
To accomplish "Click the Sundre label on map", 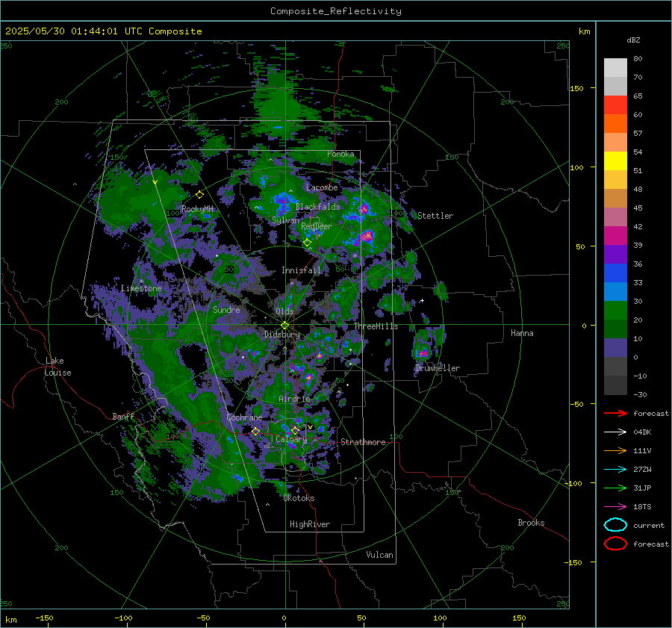I will point(226,309).
